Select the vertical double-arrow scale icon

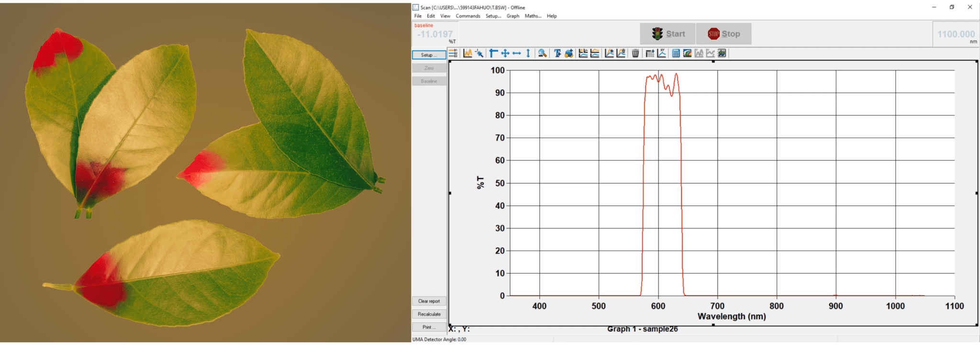(x=528, y=54)
